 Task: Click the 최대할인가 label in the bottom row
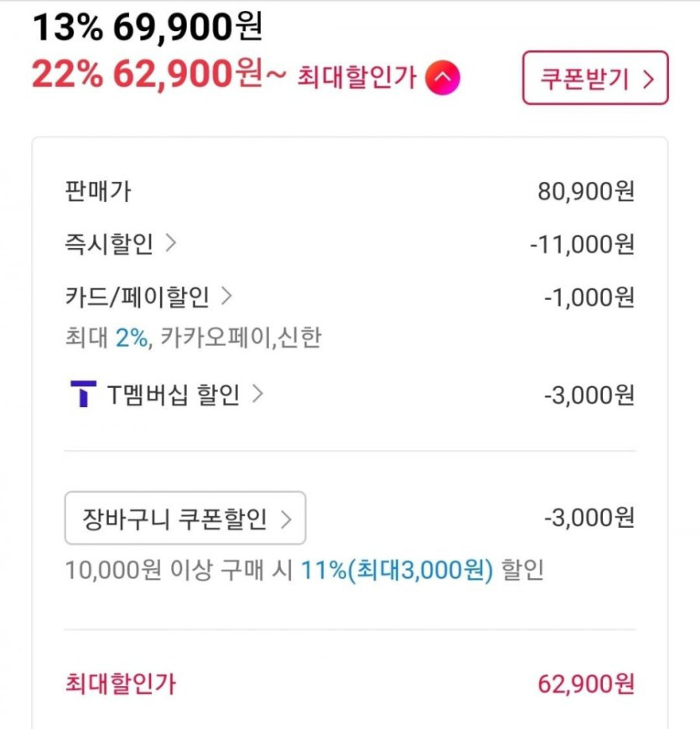[x=120, y=683]
